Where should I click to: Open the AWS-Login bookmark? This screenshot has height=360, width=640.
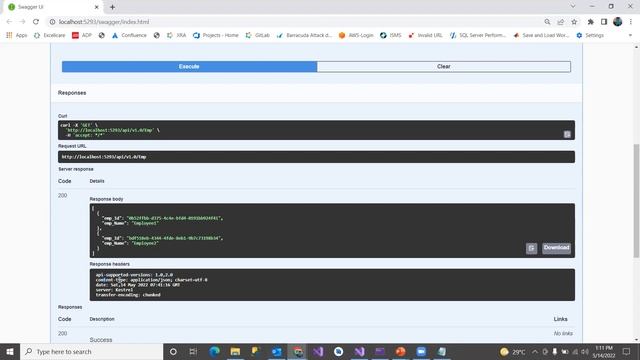tap(356, 36)
